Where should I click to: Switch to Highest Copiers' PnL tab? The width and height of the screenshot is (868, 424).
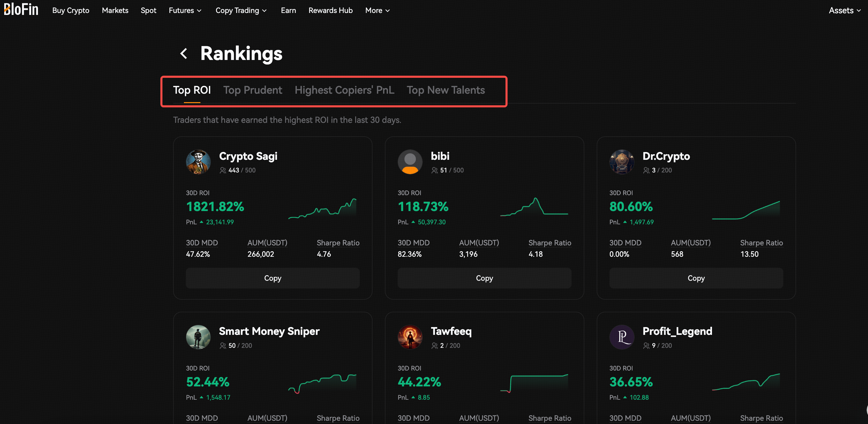click(344, 90)
